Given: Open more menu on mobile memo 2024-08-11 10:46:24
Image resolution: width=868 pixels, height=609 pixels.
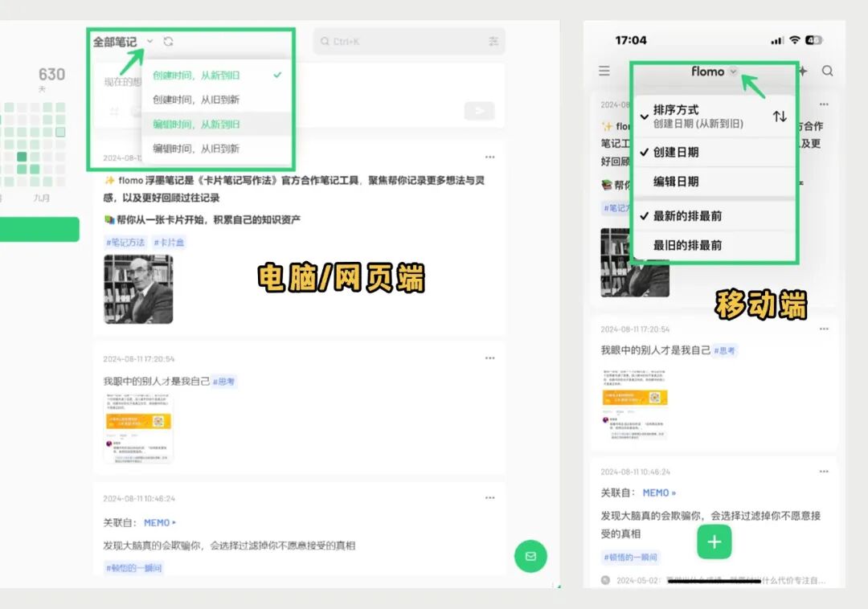Looking at the screenshot, I should click(x=824, y=472).
